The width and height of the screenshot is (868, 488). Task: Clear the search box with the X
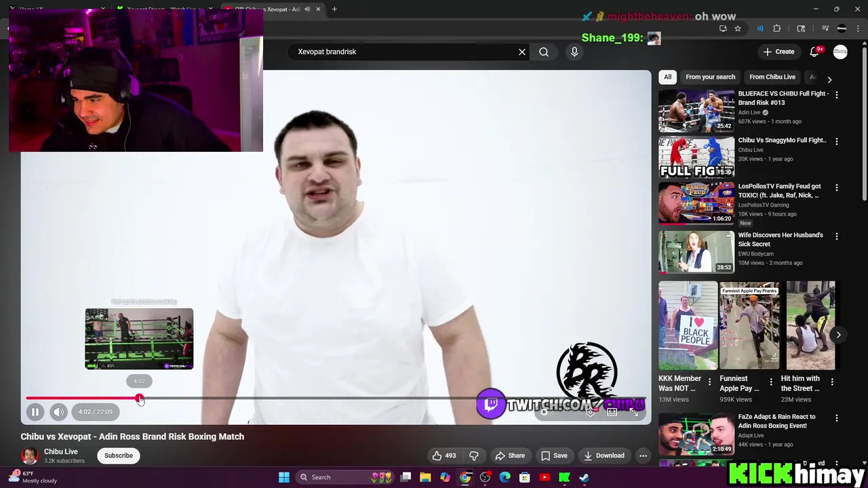522,52
